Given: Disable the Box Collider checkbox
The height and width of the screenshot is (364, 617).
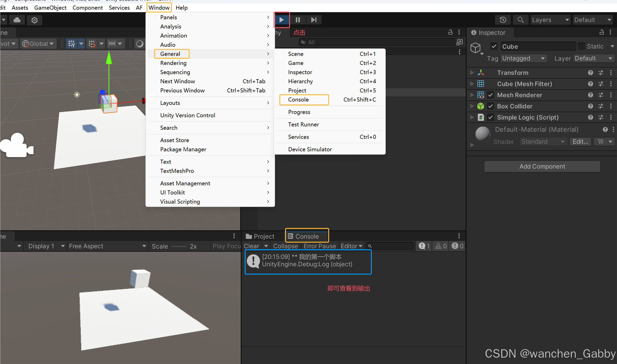Looking at the screenshot, I should click(x=491, y=106).
